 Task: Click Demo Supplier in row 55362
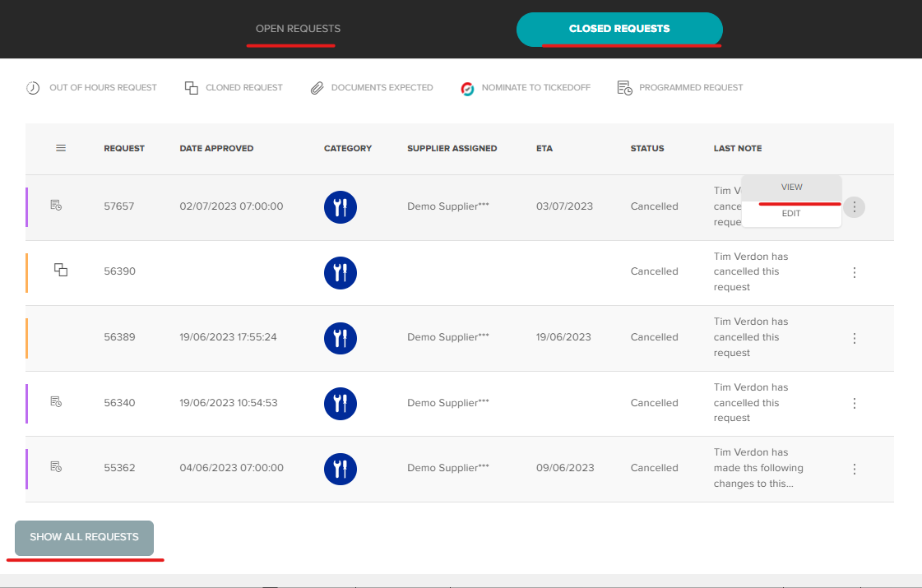(448, 467)
